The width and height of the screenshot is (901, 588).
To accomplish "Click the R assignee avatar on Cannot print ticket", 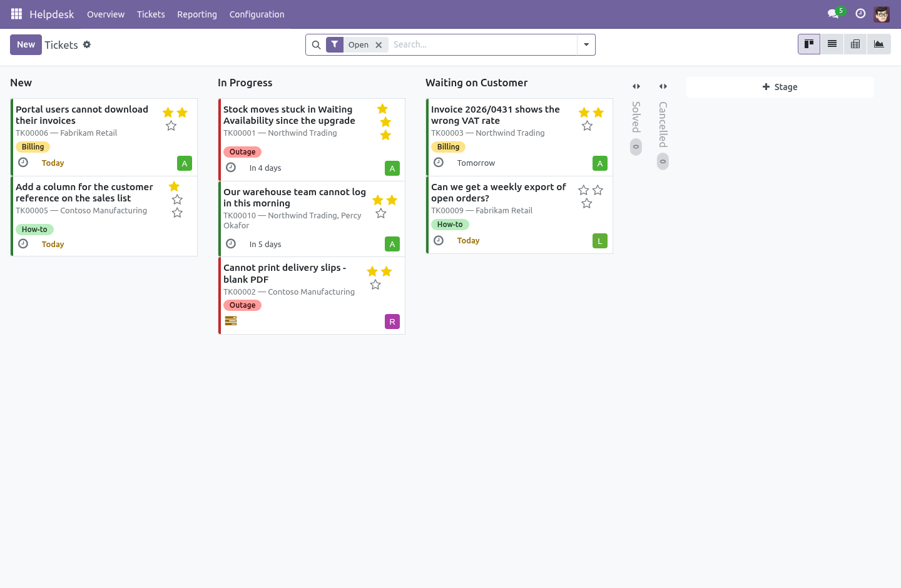I will [x=392, y=322].
